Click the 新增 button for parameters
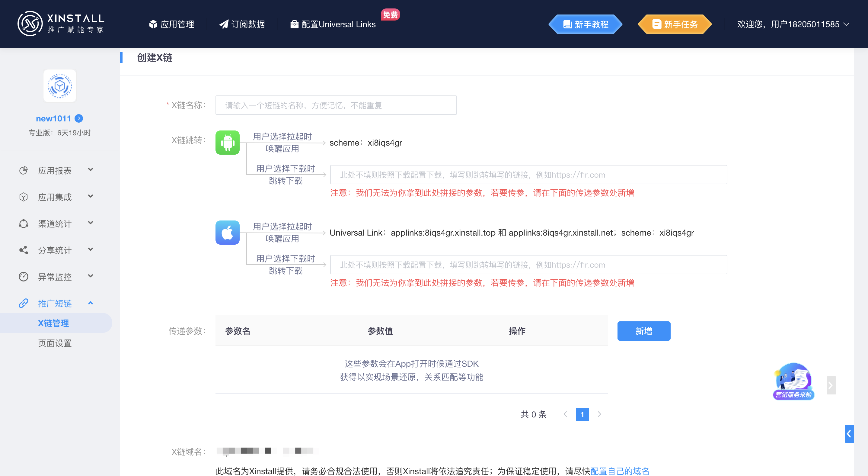 pyautogui.click(x=643, y=331)
